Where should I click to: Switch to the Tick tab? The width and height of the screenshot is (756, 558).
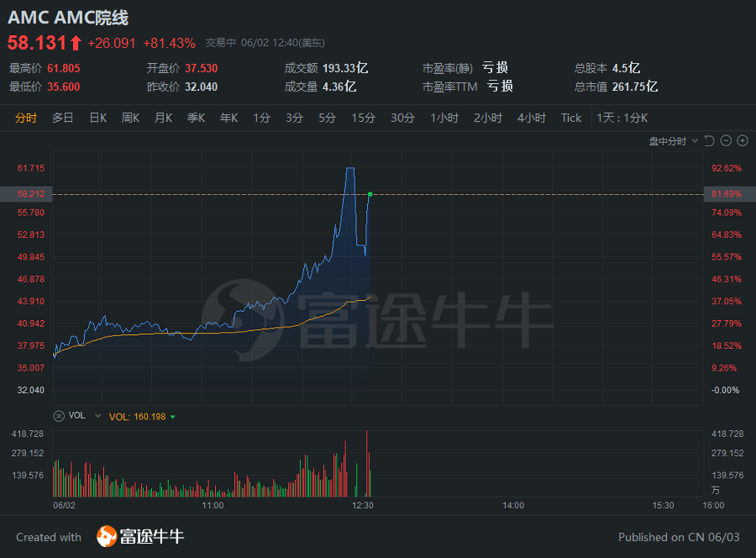(x=571, y=118)
